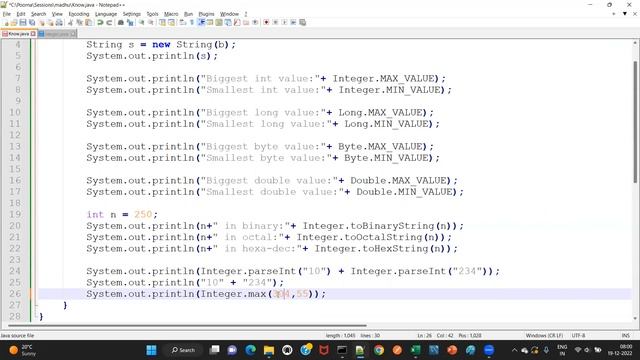
Task: Click the taskbar Search box
Action: 183,350
